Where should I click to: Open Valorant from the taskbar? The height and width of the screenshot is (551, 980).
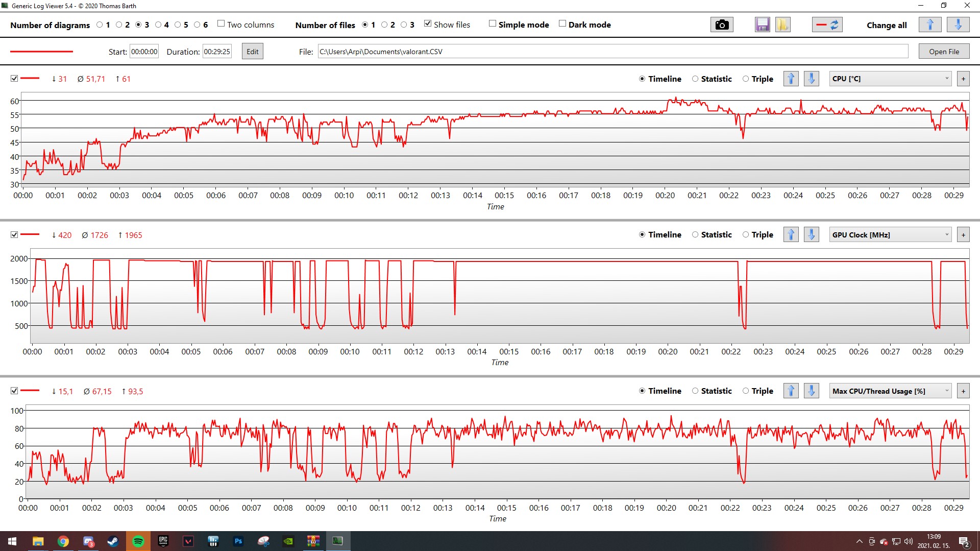[188, 541]
